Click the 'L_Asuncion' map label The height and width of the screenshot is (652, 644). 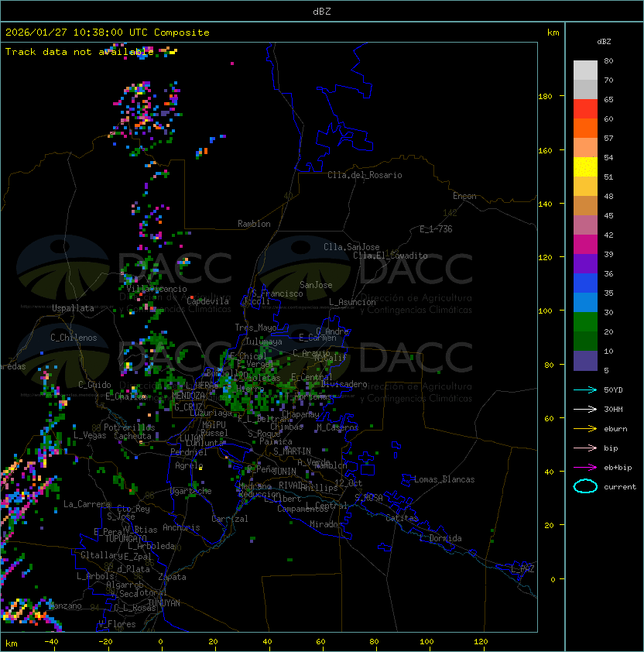point(352,302)
